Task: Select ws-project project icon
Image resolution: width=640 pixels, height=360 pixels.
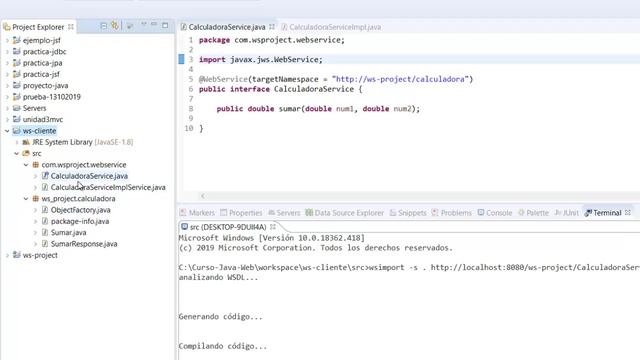Action: click(16, 255)
